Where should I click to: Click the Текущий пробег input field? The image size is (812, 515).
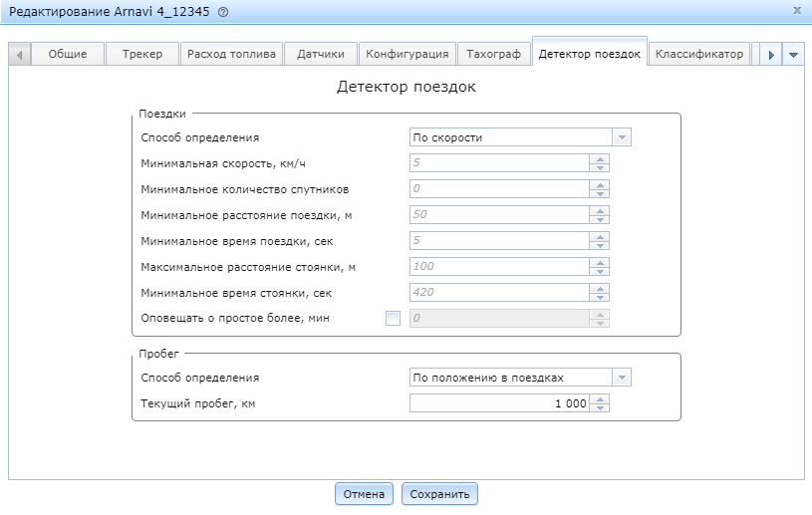click(x=499, y=403)
